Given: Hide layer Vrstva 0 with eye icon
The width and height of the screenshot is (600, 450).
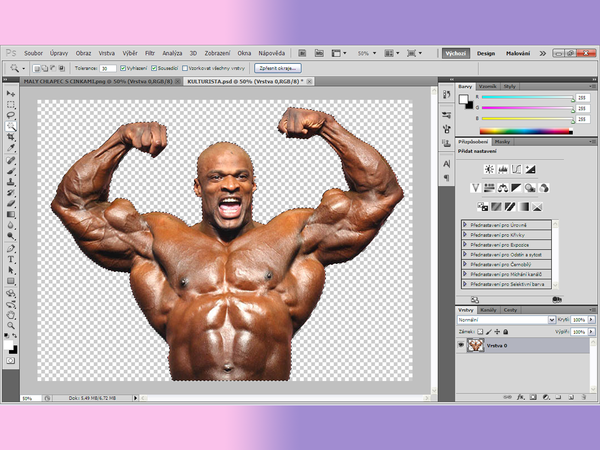Looking at the screenshot, I should point(461,345).
